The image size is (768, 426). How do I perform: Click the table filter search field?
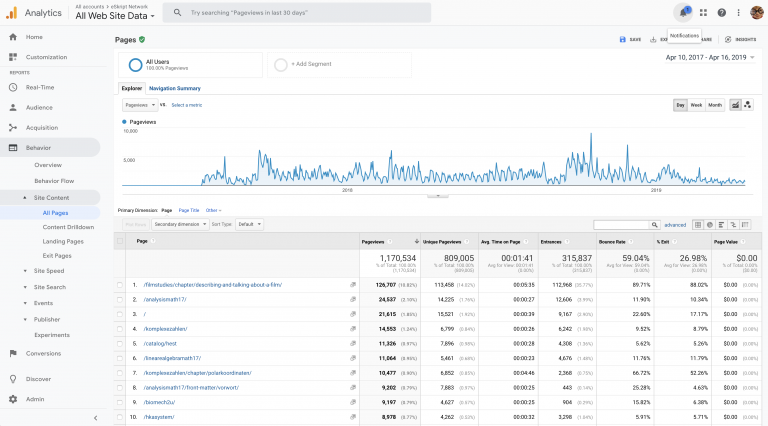621,225
